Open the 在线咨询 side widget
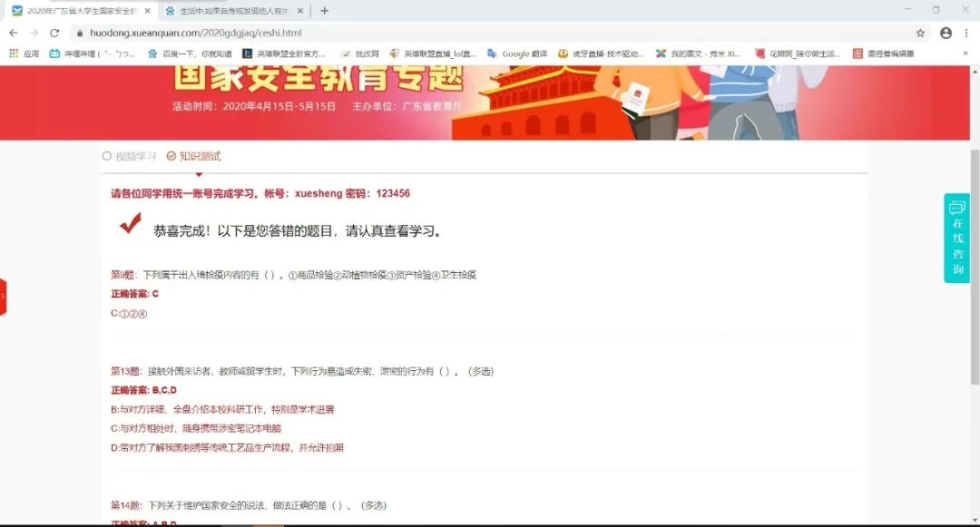The width and height of the screenshot is (980, 527). (x=957, y=238)
